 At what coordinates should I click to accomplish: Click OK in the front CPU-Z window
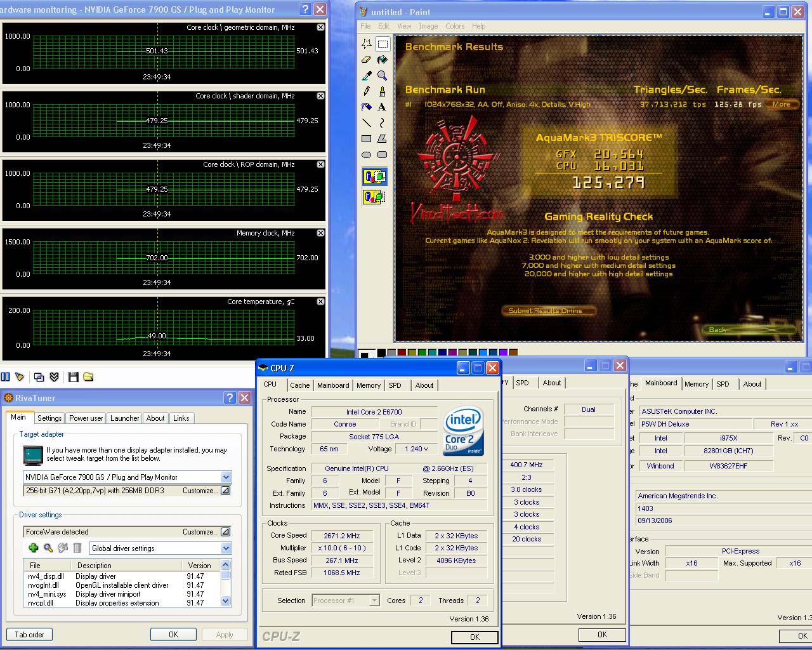pyautogui.click(x=475, y=637)
